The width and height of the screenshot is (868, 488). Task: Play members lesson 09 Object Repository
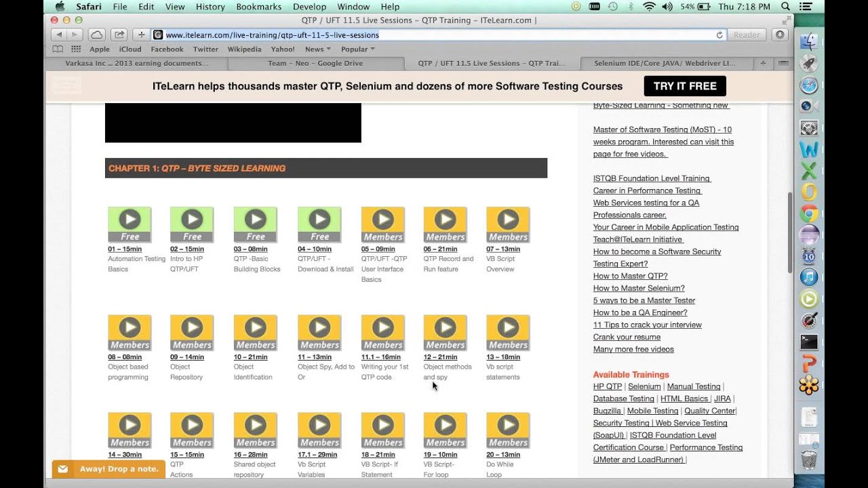pyautogui.click(x=192, y=332)
